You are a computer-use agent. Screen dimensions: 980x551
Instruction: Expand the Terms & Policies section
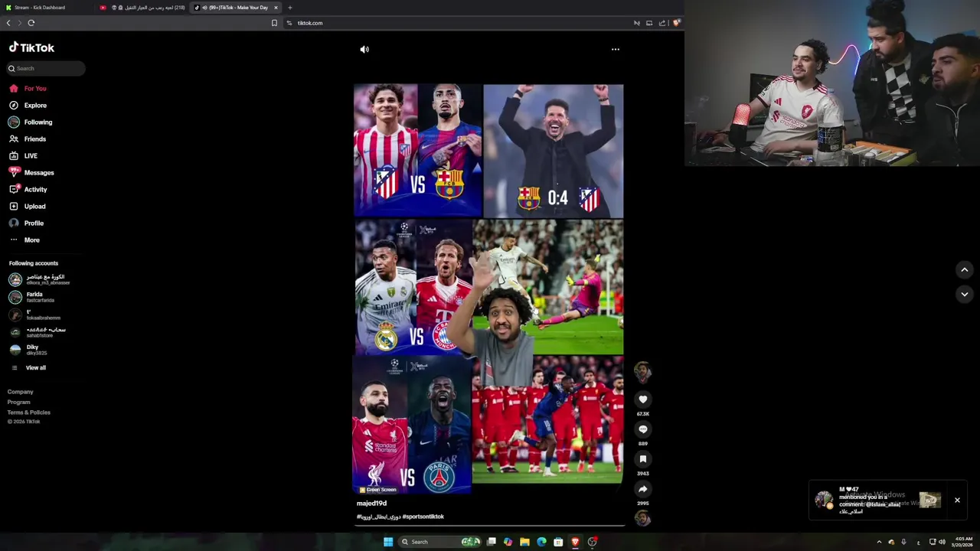point(29,412)
